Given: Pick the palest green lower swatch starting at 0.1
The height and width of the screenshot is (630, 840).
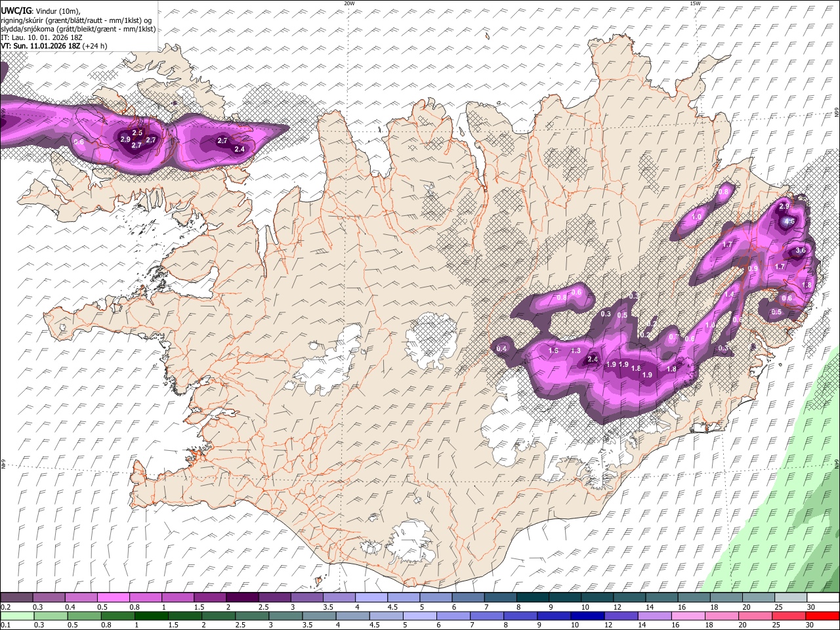Looking at the screenshot, I should coord(17,616).
